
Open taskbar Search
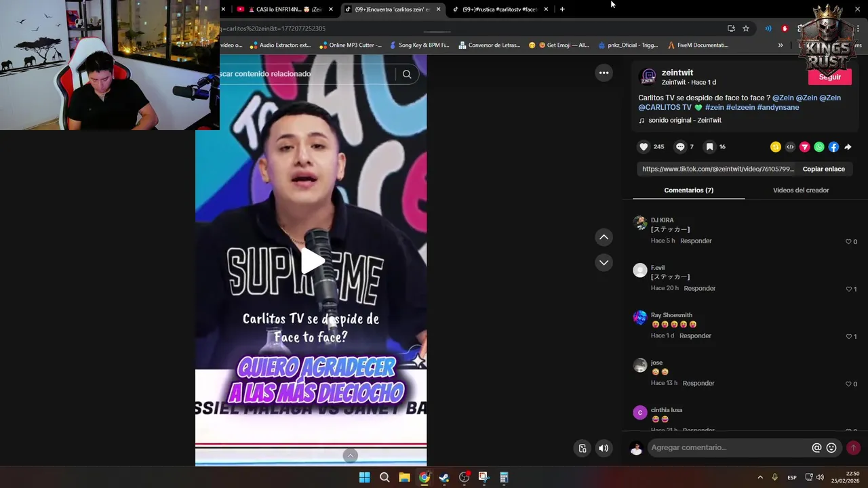(384, 477)
